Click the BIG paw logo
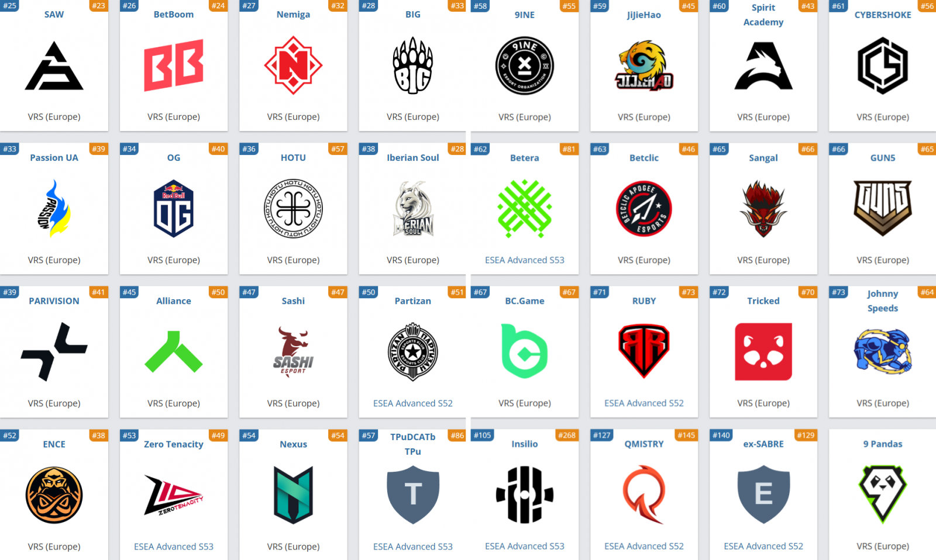 coord(413,65)
